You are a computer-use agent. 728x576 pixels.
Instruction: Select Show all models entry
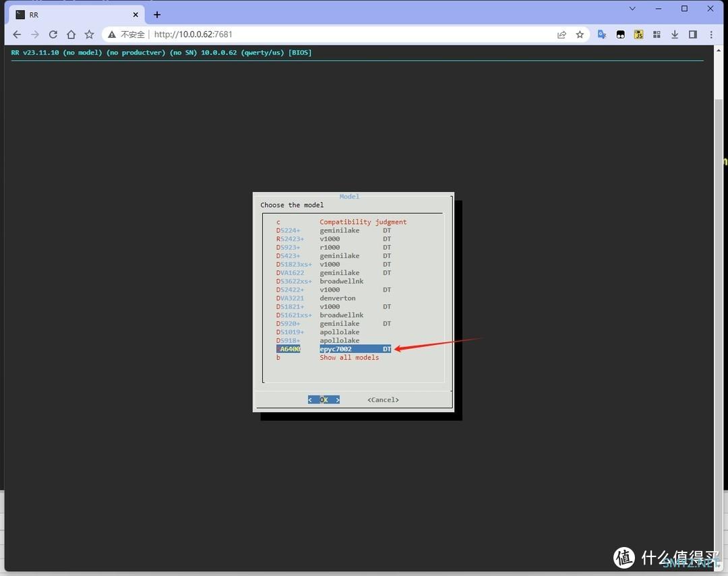(328, 357)
